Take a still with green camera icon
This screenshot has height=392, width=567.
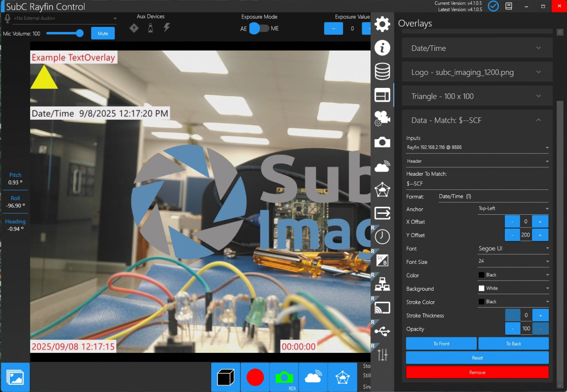(x=284, y=377)
